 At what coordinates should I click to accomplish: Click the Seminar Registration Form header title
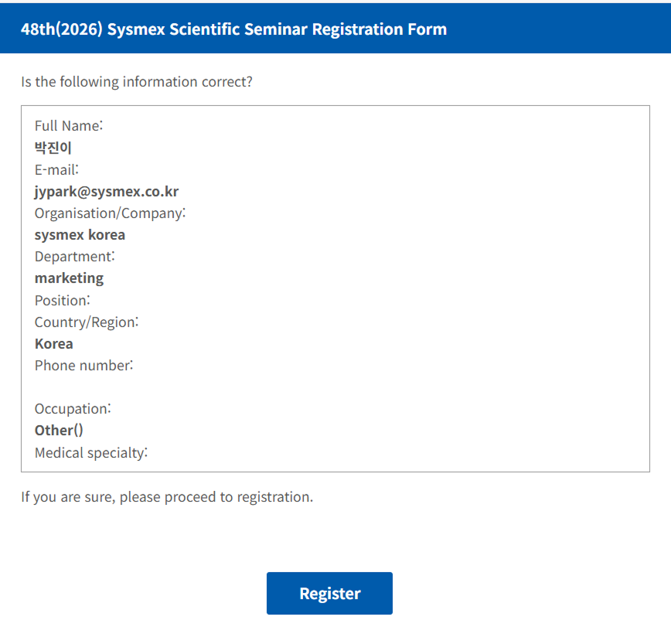point(233,29)
